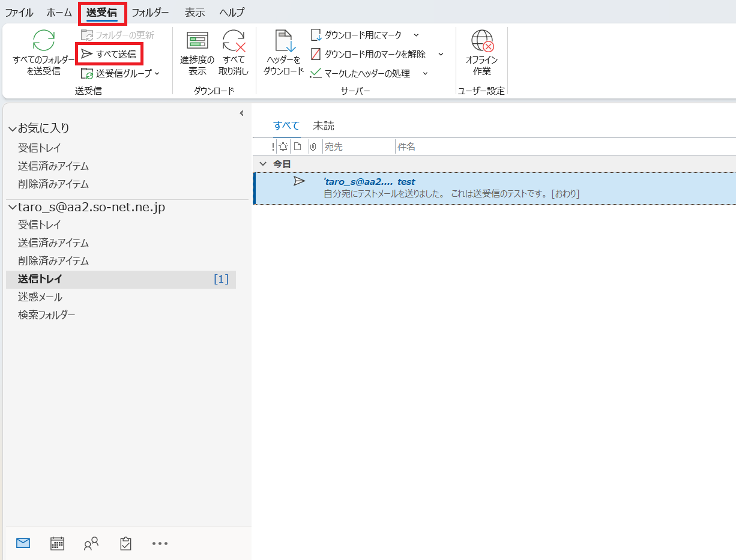Image resolution: width=736 pixels, height=560 pixels.
Task: Open the ファイル menu tab
Action: click(x=19, y=12)
